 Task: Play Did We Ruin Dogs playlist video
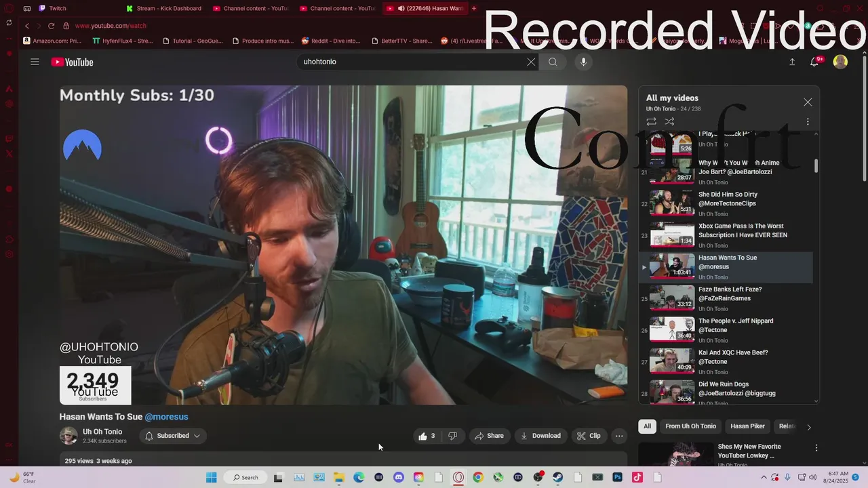(x=726, y=393)
